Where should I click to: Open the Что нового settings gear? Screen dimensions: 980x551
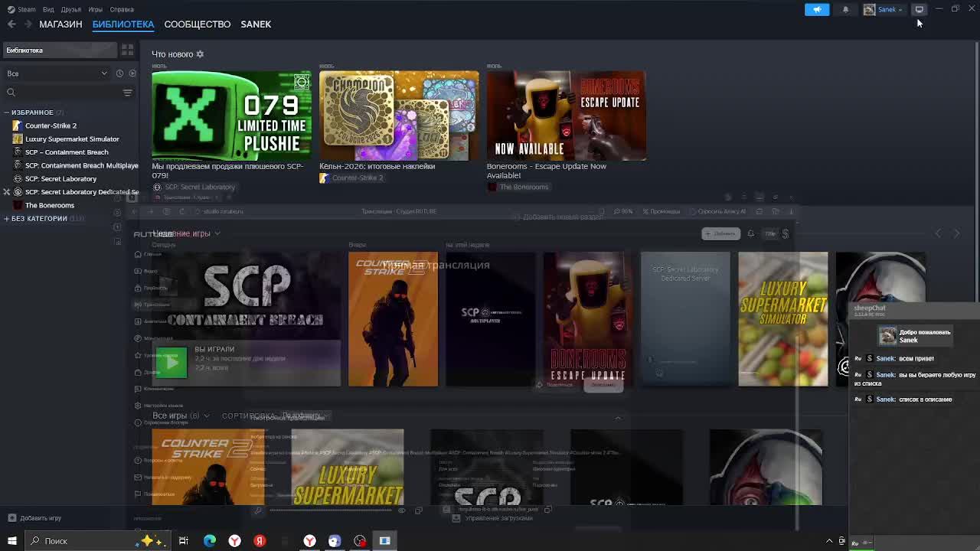[200, 54]
